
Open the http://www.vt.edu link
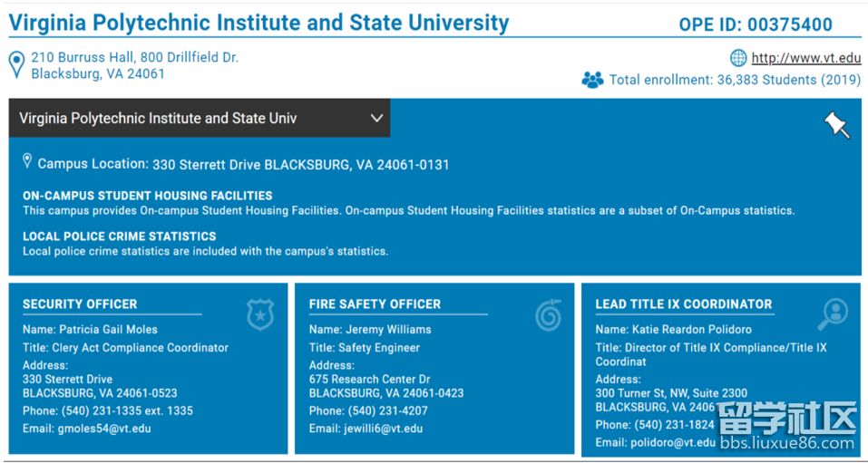pyautogui.click(x=806, y=58)
